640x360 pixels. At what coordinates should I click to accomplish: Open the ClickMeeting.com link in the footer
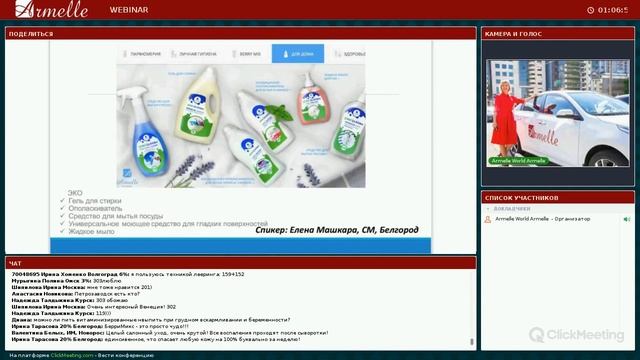pyautogui.click(x=72, y=356)
